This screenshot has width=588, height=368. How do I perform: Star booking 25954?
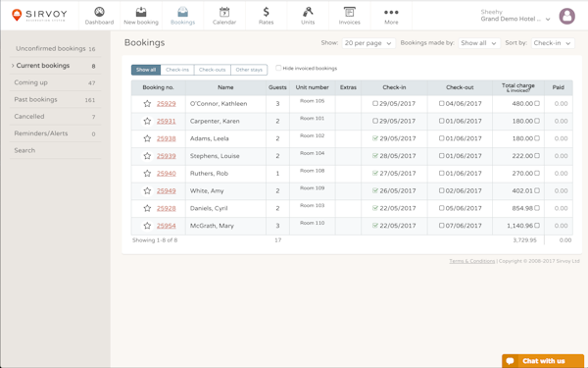[147, 226]
